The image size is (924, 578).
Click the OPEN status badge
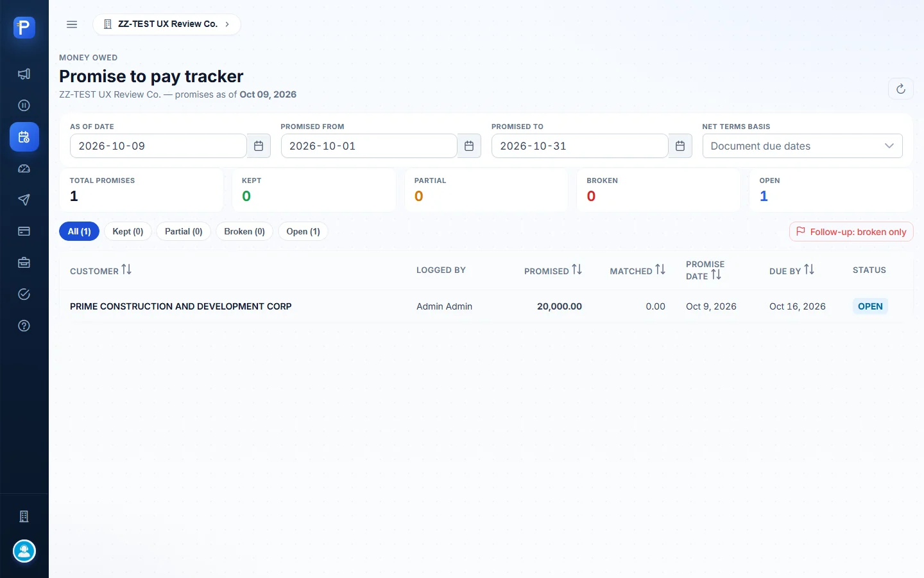pos(870,306)
